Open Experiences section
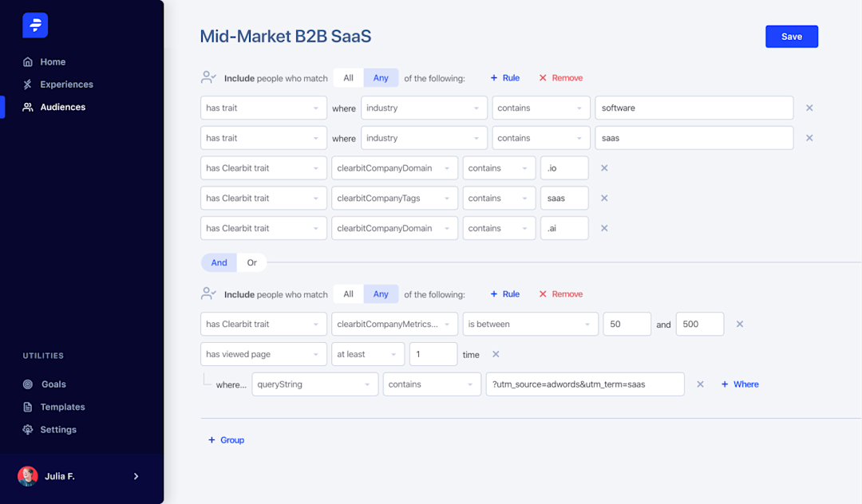The width and height of the screenshot is (862, 504). 66,84
